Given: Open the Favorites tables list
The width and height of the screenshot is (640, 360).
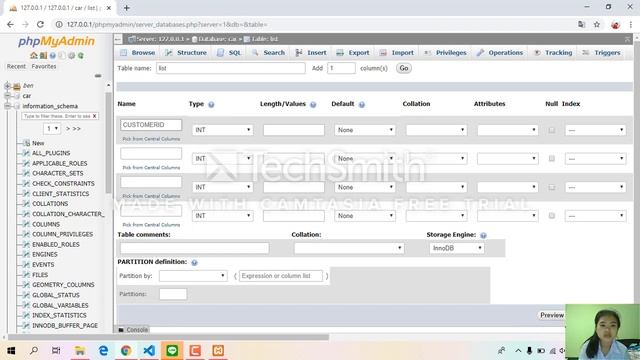Looking at the screenshot, I should (44, 66).
